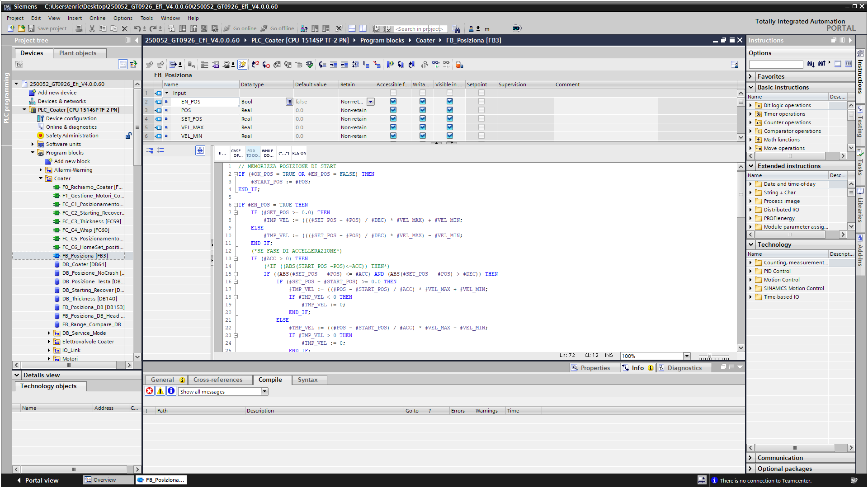Toggle Accessible checkbox for VEL_MIN
This screenshot has width=868, height=488.
(393, 136)
